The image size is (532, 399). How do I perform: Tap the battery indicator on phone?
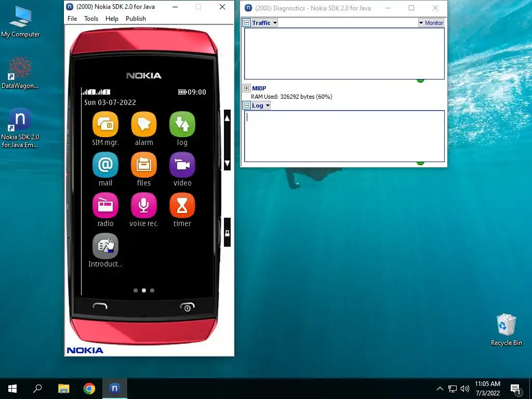[182, 92]
